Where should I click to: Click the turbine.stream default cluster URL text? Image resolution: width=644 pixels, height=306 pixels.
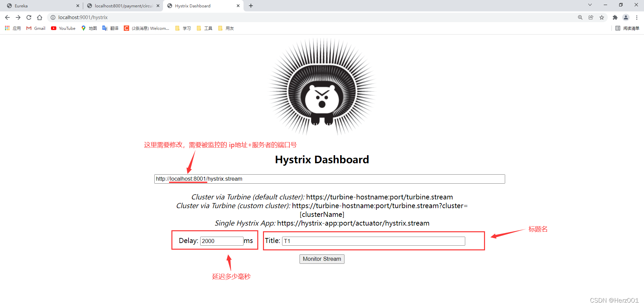[x=379, y=197]
